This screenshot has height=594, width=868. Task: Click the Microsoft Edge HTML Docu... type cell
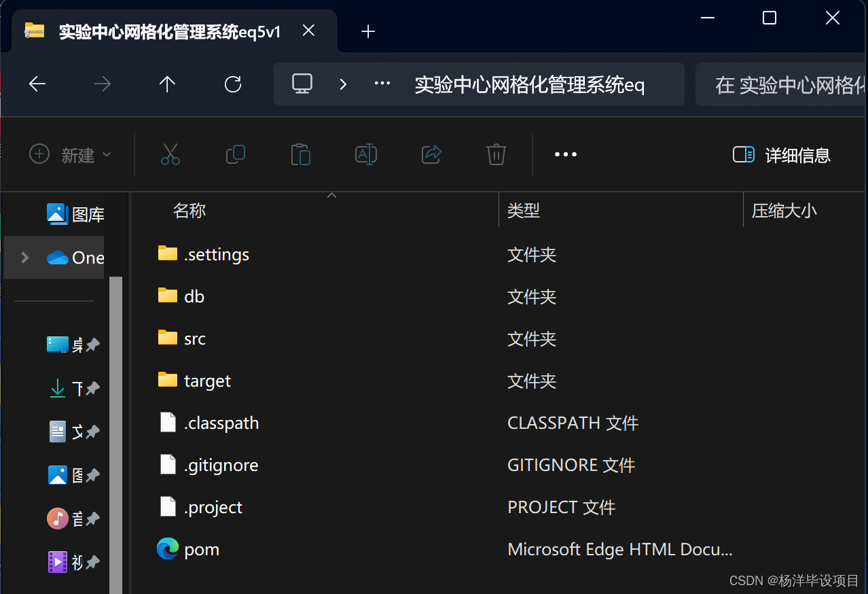click(619, 549)
